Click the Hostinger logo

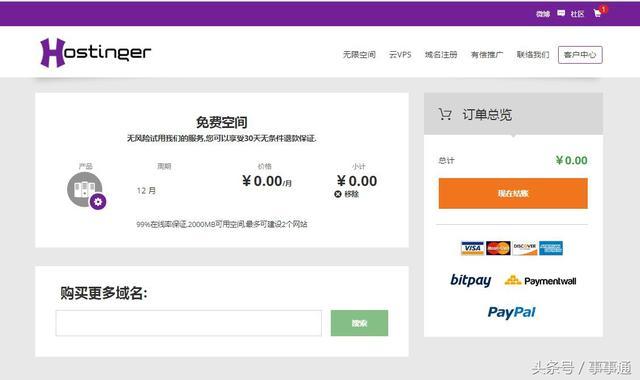(96, 53)
